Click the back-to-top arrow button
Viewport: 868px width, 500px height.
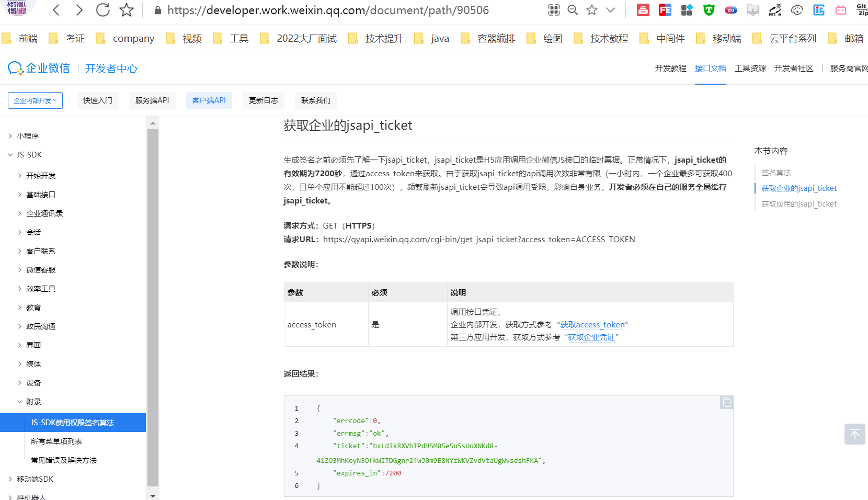[854, 434]
